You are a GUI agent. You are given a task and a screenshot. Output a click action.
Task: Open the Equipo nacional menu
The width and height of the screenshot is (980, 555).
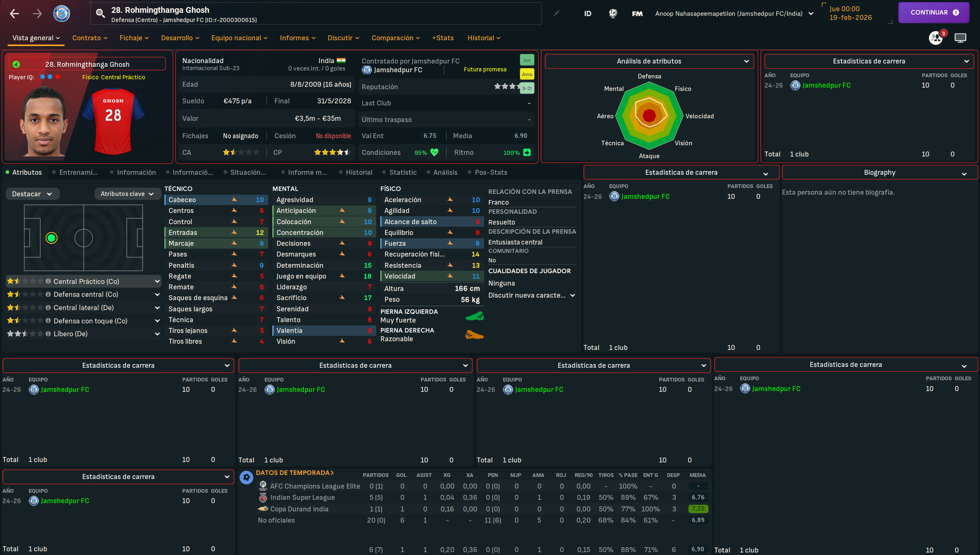239,38
